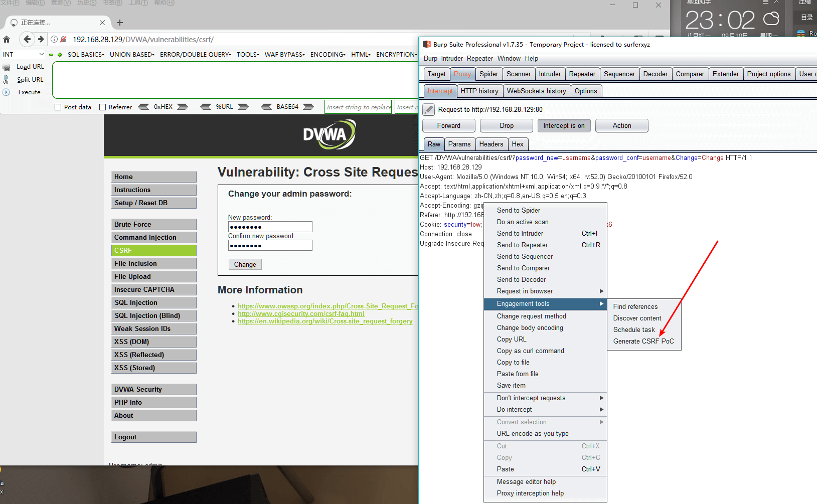The height and width of the screenshot is (504, 817).
Task: Enable the Post data checkbox
Action: [58, 107]
